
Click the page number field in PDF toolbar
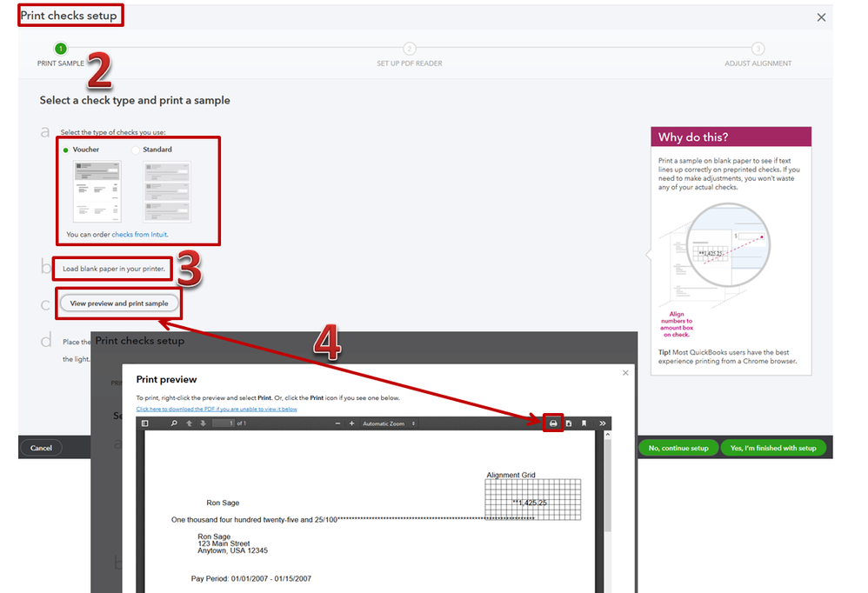pos(224,423)
